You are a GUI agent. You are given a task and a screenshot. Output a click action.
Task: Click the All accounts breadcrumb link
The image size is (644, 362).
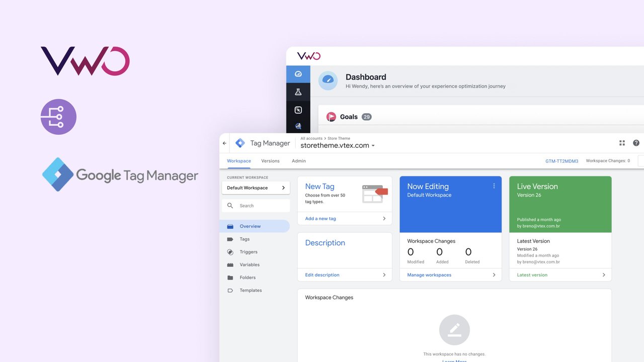click(x=311, y=138)
